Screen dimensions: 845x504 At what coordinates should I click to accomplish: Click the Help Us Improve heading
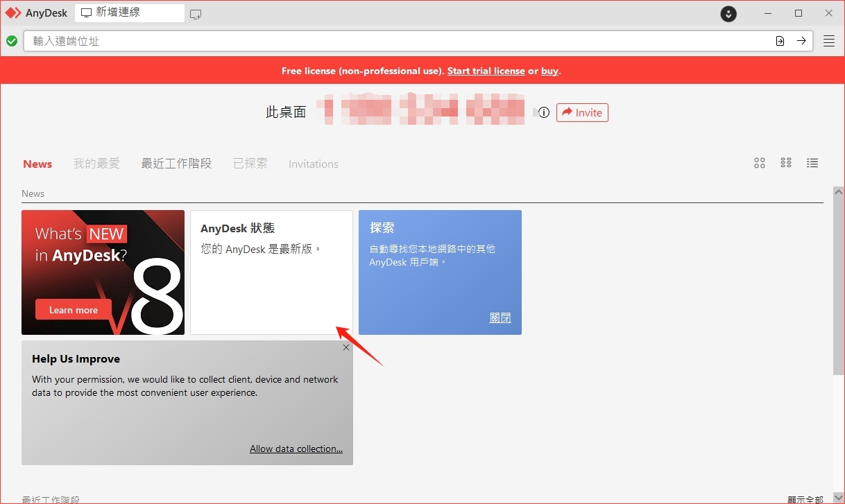76,359
